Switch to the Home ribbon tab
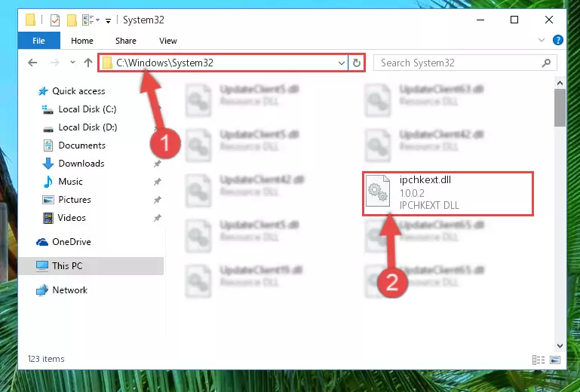The image size is (580, 392). 82,41
